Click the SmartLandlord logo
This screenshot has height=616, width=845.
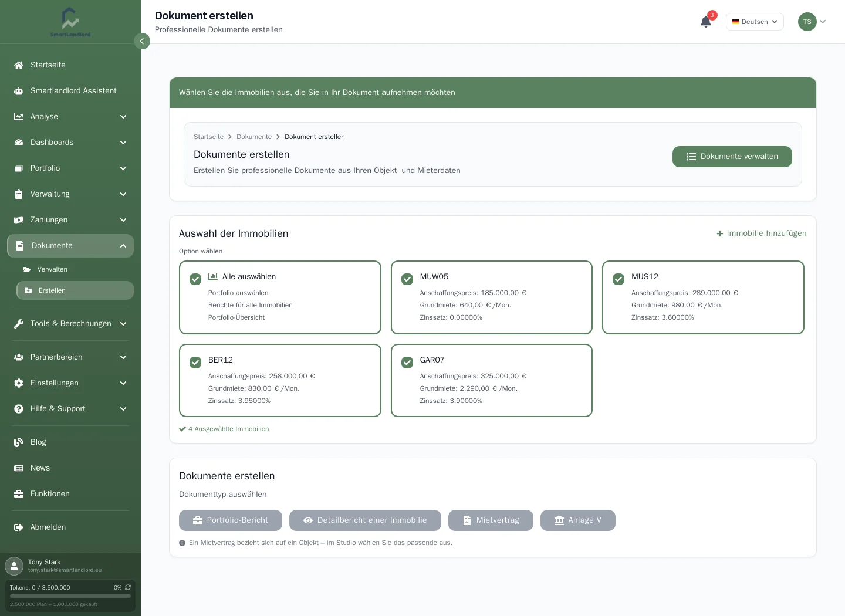pyautogui.click(x=70, y=22)
